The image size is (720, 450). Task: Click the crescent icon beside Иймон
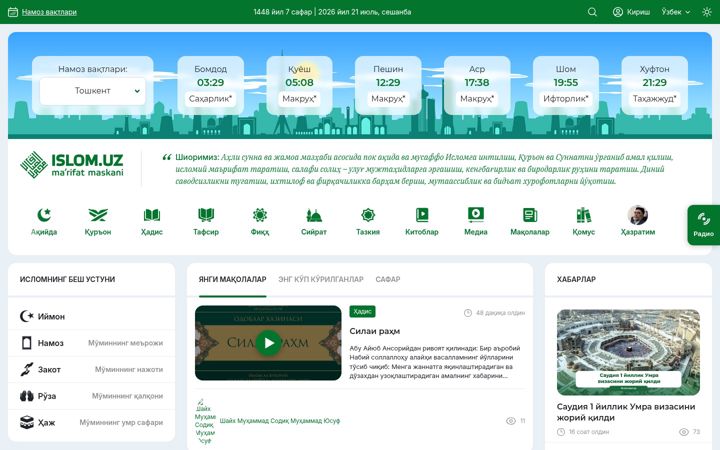tap(27, 316)
